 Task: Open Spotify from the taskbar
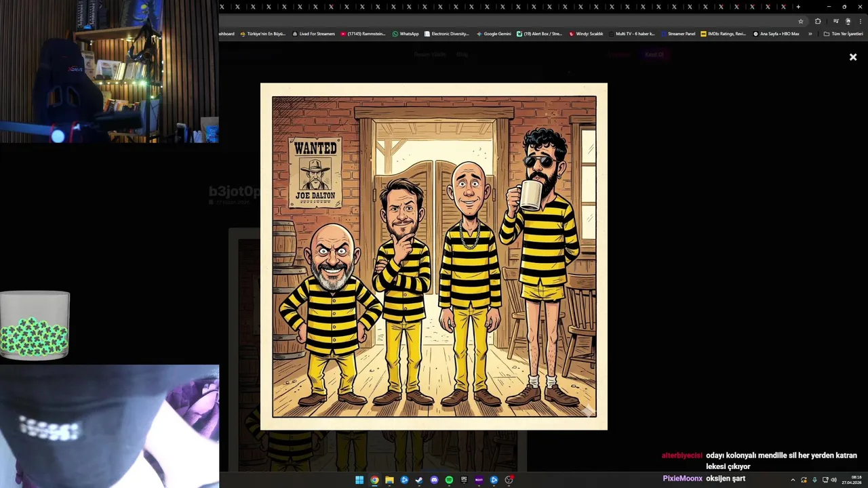449,480
